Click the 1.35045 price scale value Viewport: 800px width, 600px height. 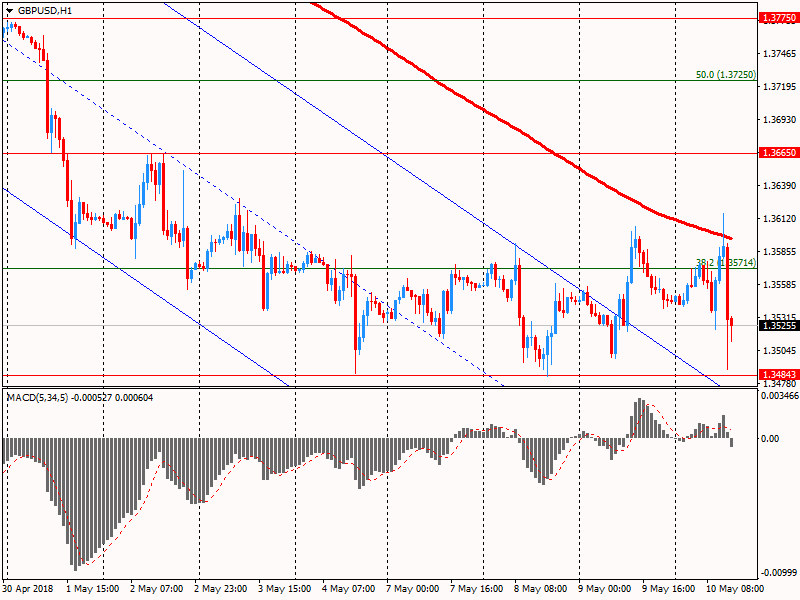click(779, 351)
